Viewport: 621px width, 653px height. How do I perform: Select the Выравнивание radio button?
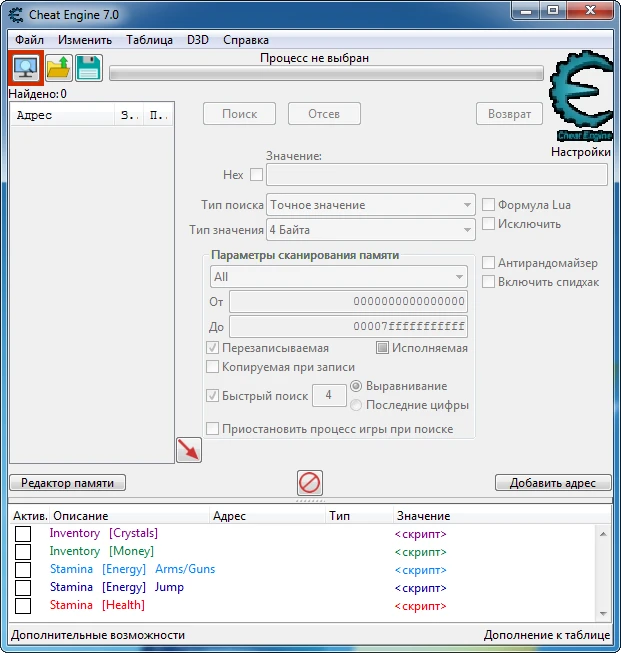[x=356, y=386]
